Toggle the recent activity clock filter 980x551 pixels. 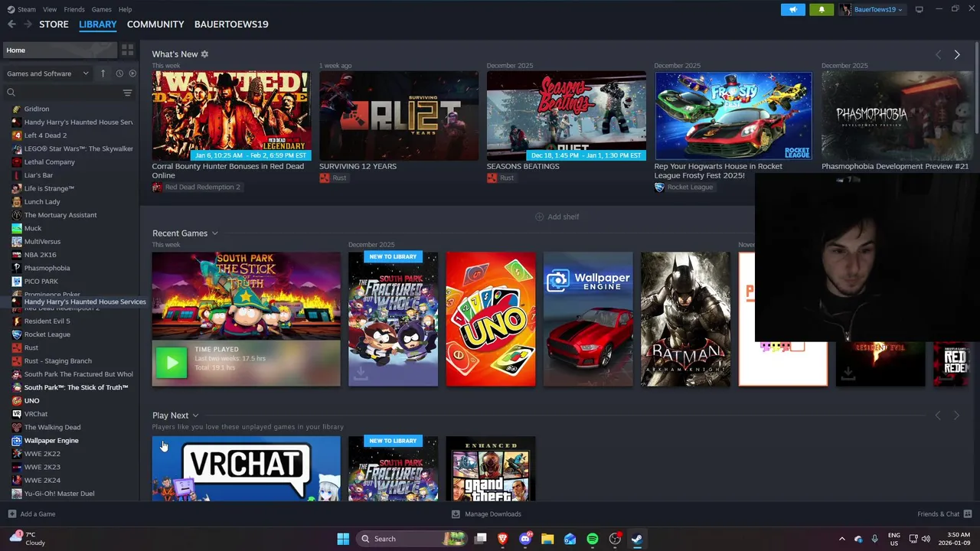[119, 73]
